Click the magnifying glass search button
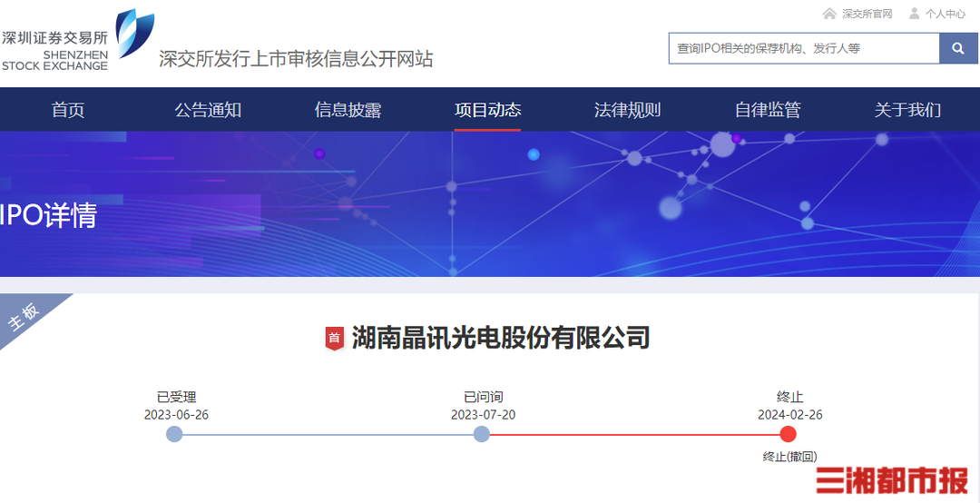Image resolution: width=980 pixels, height=503 pixels. [x=958, y=48]
